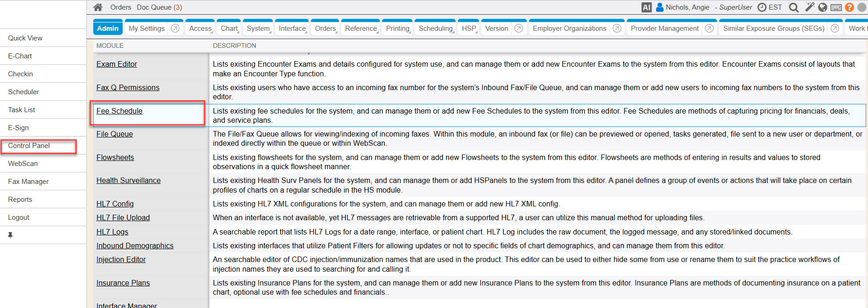The image size is (868, 308).
Task: Click the pin icon in sidebar
Action: (10, 235)
